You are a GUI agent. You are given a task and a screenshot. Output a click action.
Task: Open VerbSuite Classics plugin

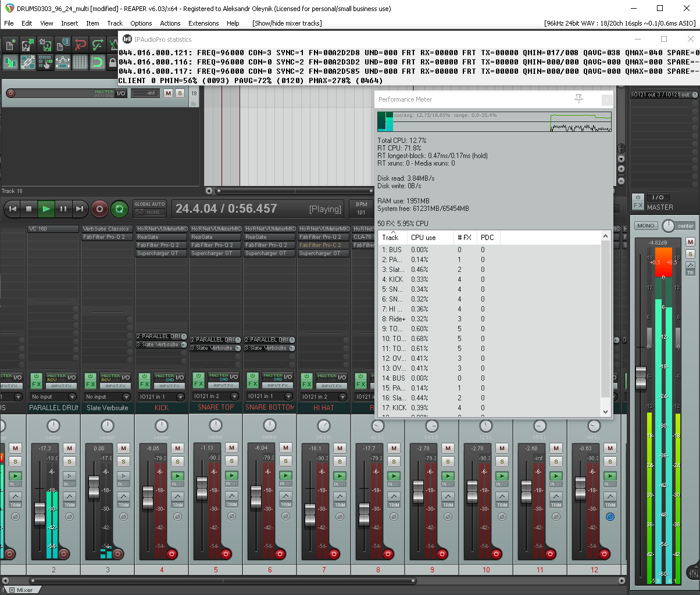[107, 229]
